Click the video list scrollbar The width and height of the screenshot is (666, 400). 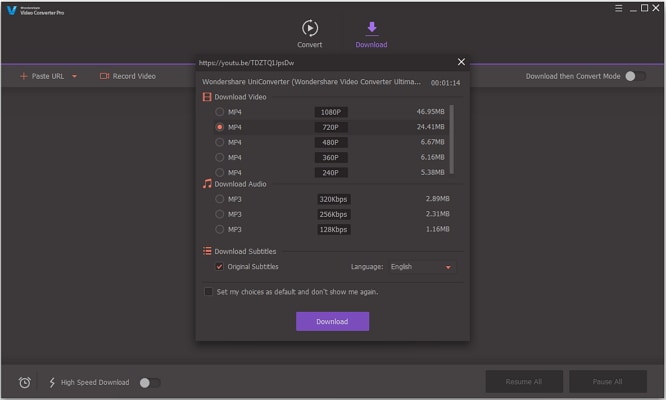point(452,139)
